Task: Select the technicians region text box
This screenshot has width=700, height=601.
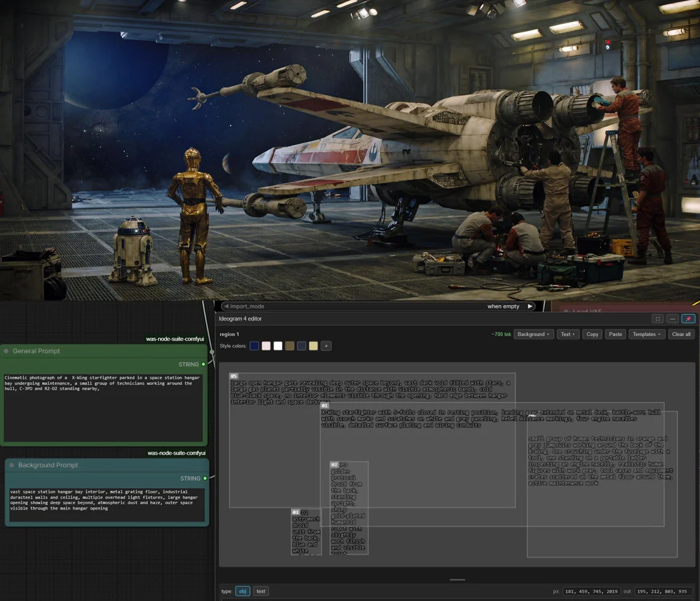Action: point(601,484)
